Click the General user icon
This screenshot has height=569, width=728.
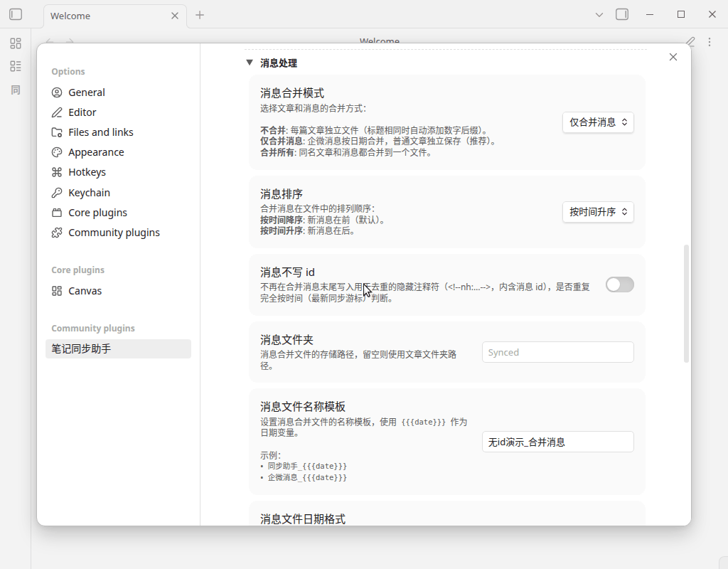pos(57,92)
